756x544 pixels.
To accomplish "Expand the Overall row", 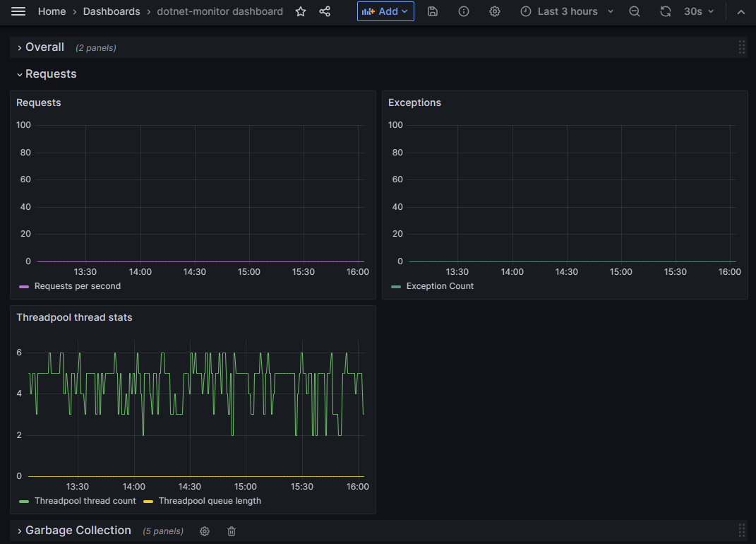I will (44, 47).
